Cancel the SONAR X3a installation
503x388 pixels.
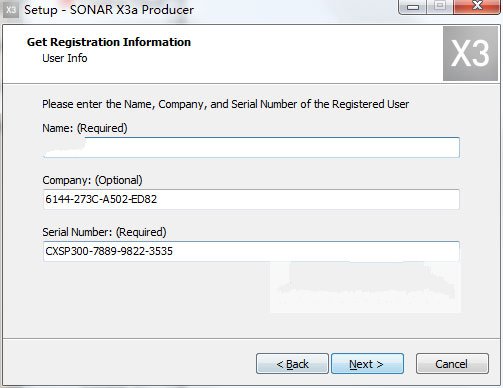[x=452, y=364]
